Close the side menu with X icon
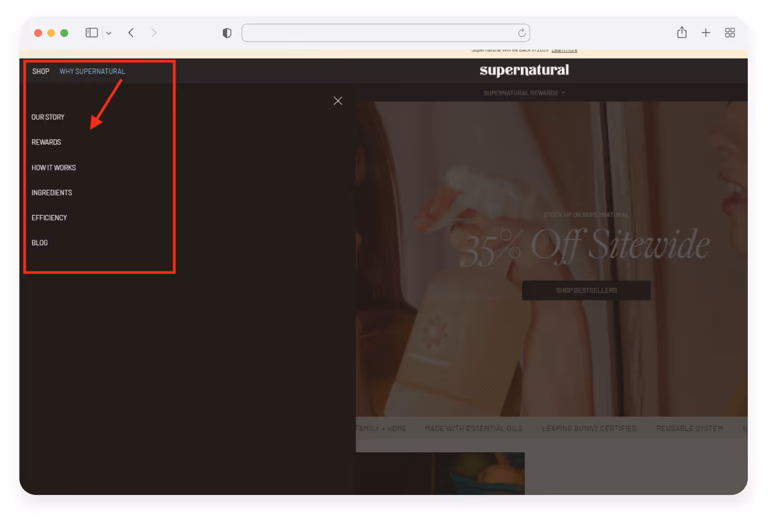The image size is (768, 532). click(x=337, y=100)
